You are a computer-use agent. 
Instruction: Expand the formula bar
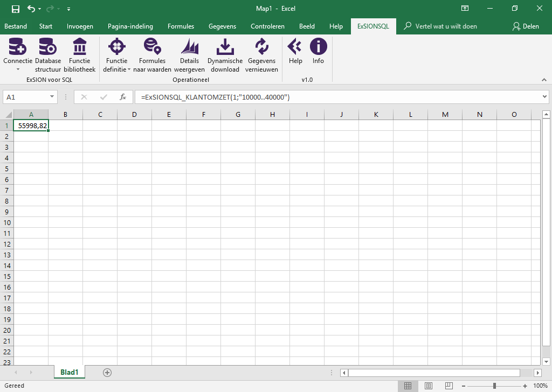[x=544, y=97]
